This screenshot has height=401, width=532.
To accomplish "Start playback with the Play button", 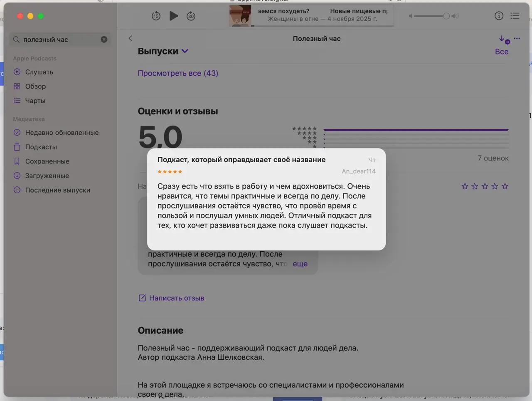I will tap(174, 16).
